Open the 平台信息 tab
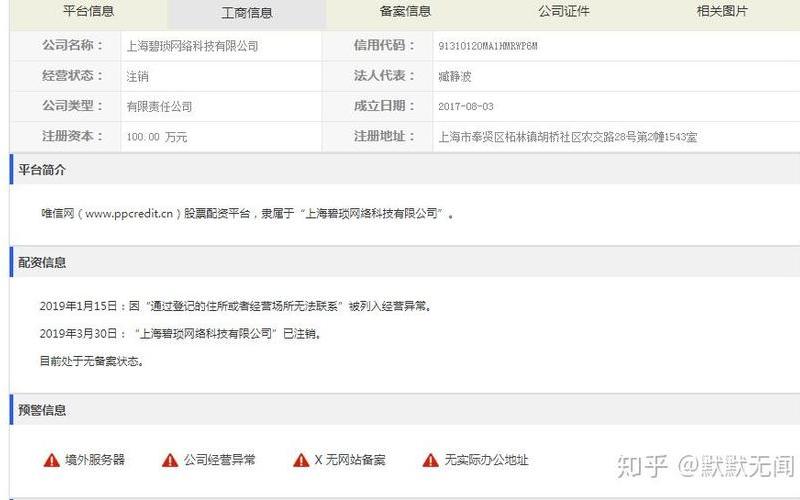Screen dimensions: 800x500 [88, 11]
